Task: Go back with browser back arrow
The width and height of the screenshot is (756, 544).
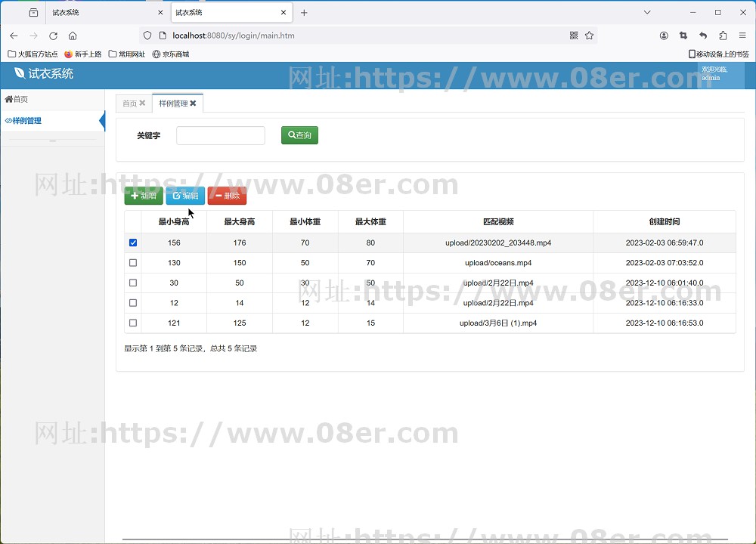Action: (x=14, y=36)
